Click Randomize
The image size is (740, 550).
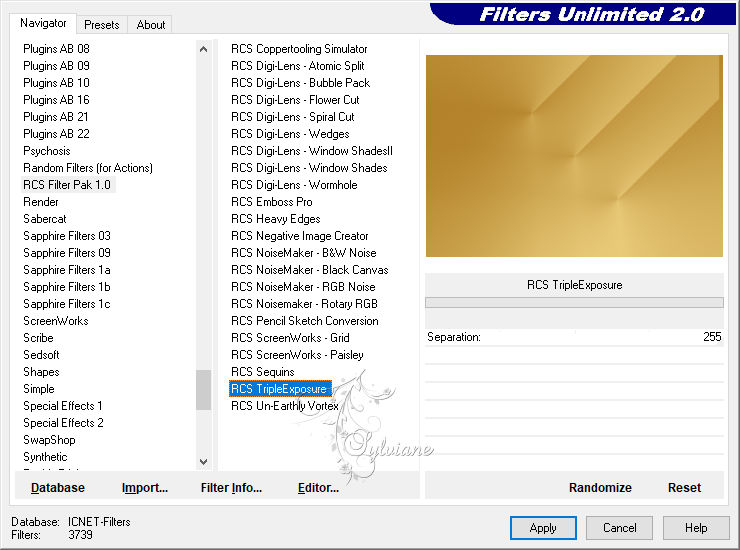pyautogui.click(x=600, y=487)
